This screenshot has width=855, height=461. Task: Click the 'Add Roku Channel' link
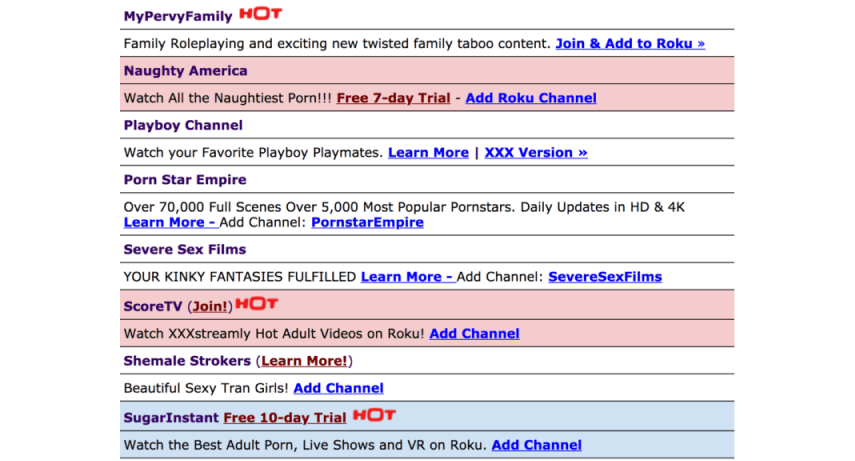coord(531,98)
